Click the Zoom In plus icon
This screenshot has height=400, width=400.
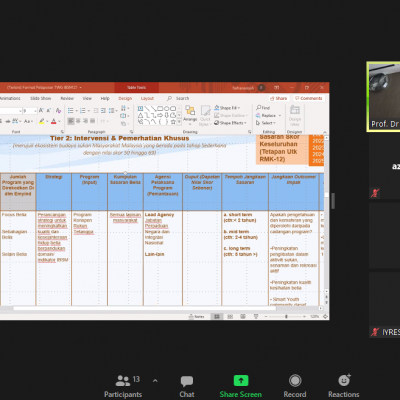(304, 316)
